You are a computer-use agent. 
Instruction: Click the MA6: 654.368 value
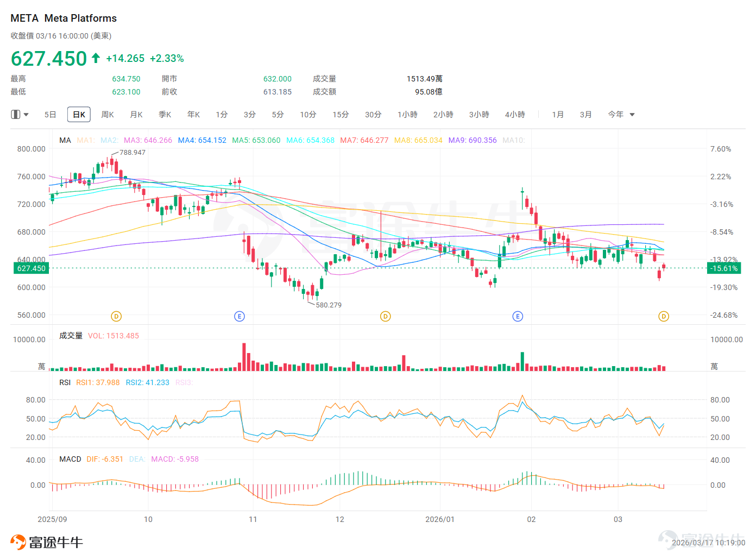click(311, 140)
